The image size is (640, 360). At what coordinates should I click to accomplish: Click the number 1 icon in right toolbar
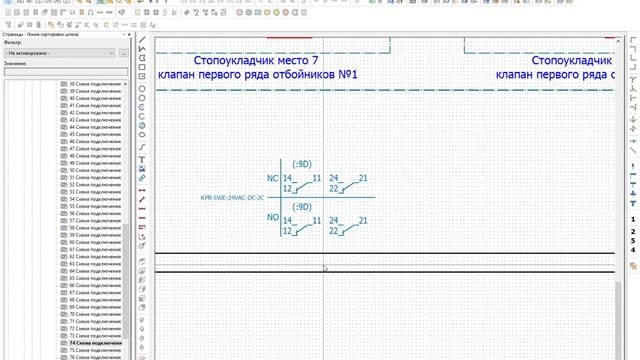[x=633, y=219]
